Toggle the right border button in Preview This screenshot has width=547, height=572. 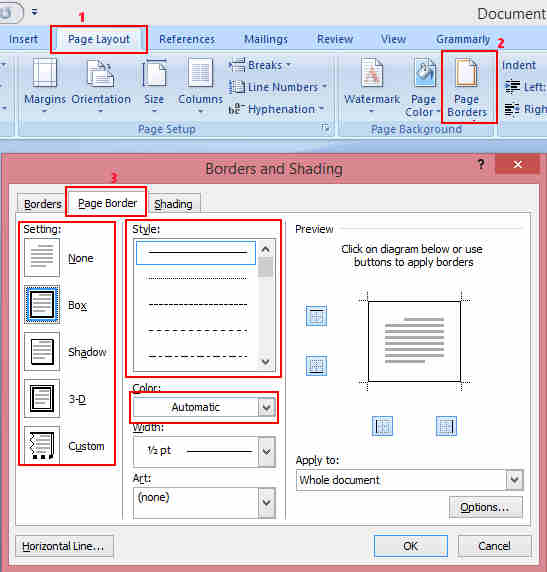(446, 426)
